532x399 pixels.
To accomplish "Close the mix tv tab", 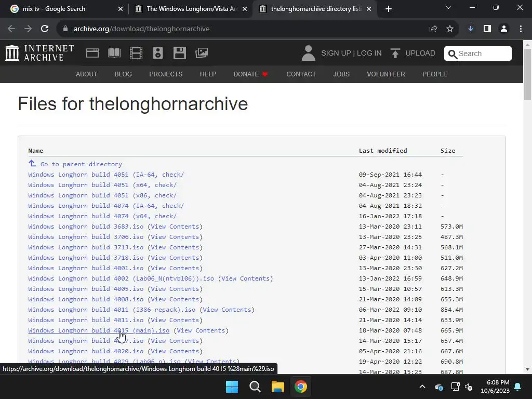I will [121, 9].
